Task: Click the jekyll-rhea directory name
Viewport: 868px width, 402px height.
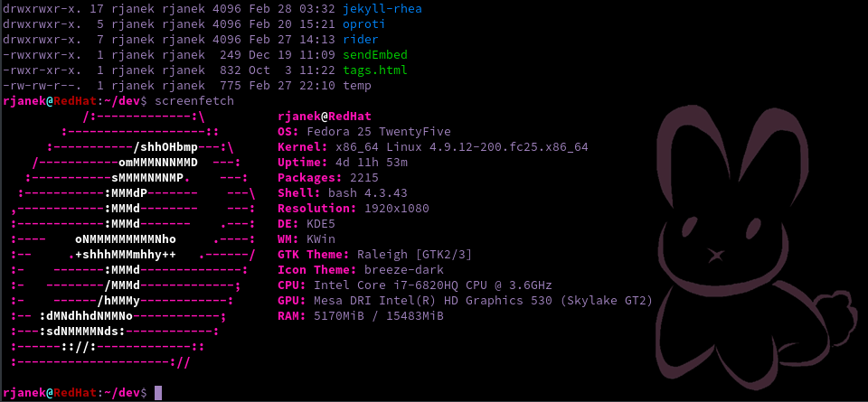Action: [x=382, y=9]
